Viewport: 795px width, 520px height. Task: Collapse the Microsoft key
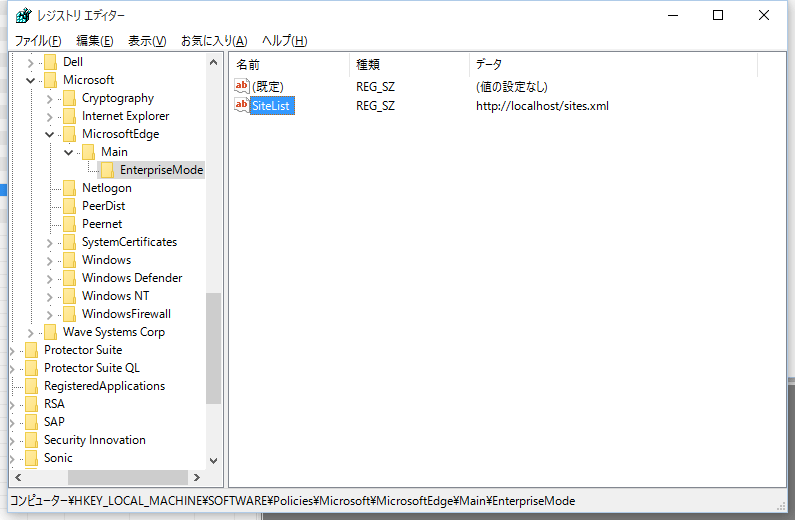tap(30, 81)
